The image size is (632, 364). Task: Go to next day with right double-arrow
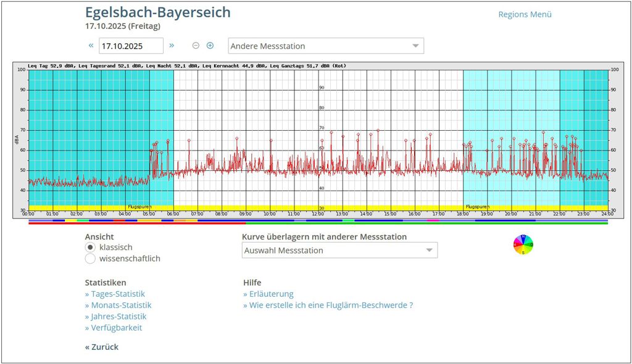(x=172, y=46)
